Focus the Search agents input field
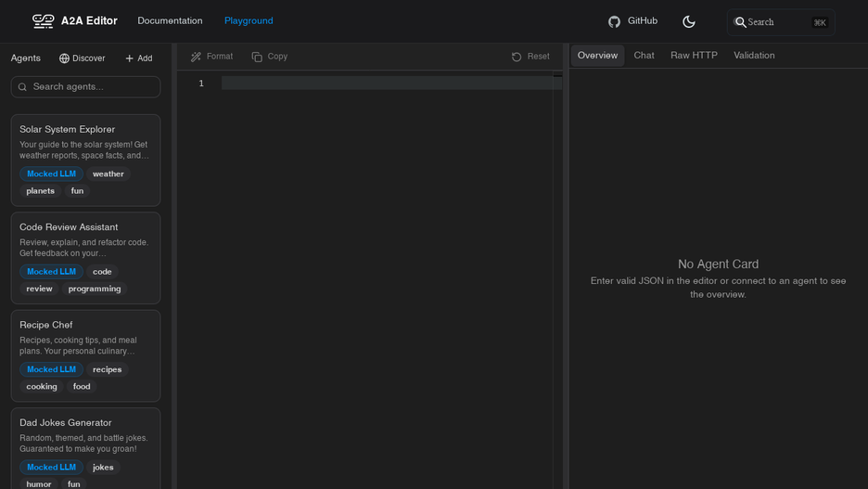 pyautogui.click(x=86, y=87)
